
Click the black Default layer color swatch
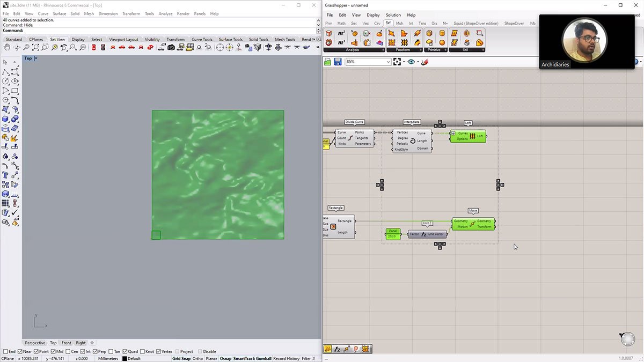point(125,359)
